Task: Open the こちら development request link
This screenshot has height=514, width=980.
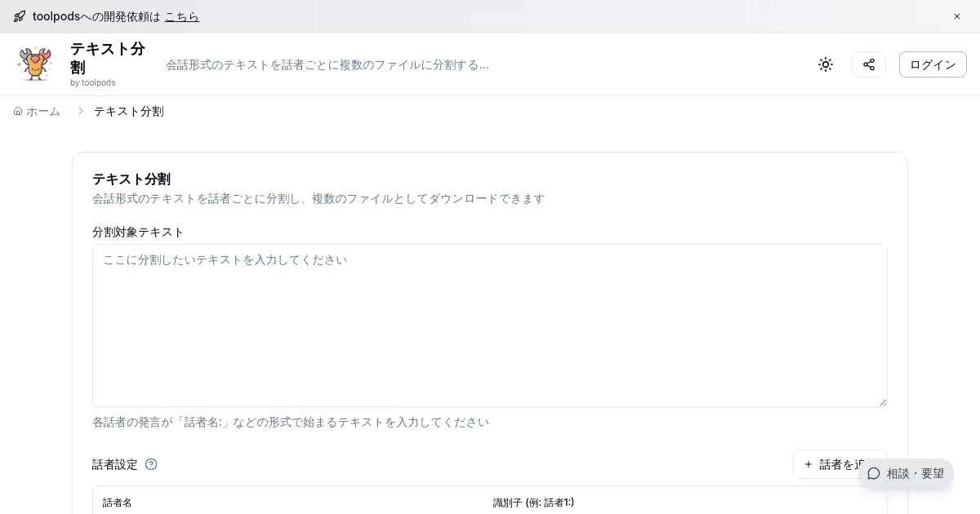Action: click(x=181, y=16)
